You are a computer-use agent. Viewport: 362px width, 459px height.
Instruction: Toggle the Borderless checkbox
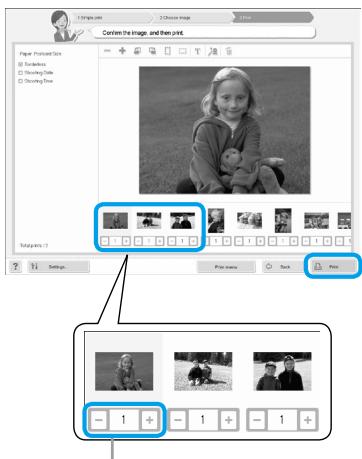click(x=21, y=64)
